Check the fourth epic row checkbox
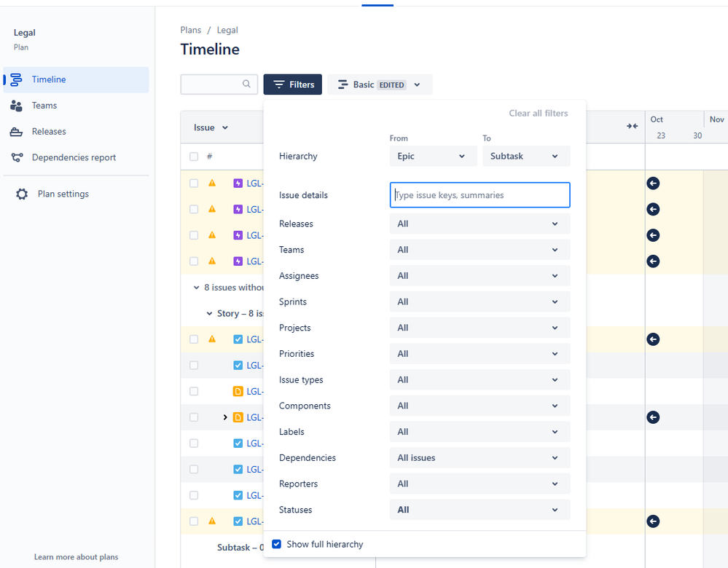 click(x=194, y=261)
